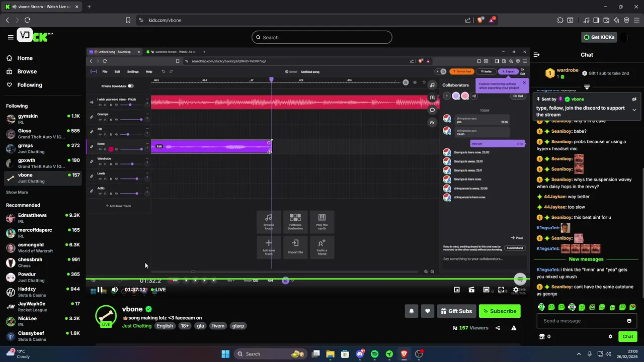
Task: Enter fullscreen on video player
Action: coord(501,290)
